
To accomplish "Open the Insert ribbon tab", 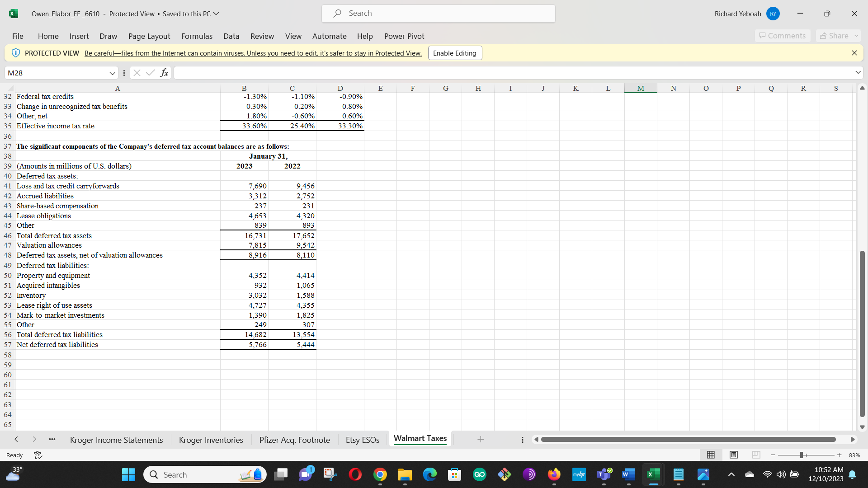I will (79, 36).
